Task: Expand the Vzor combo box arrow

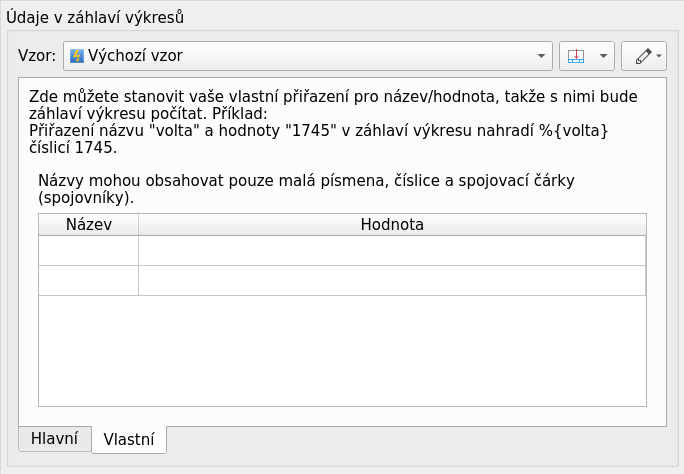Action: tap(541, 56)
